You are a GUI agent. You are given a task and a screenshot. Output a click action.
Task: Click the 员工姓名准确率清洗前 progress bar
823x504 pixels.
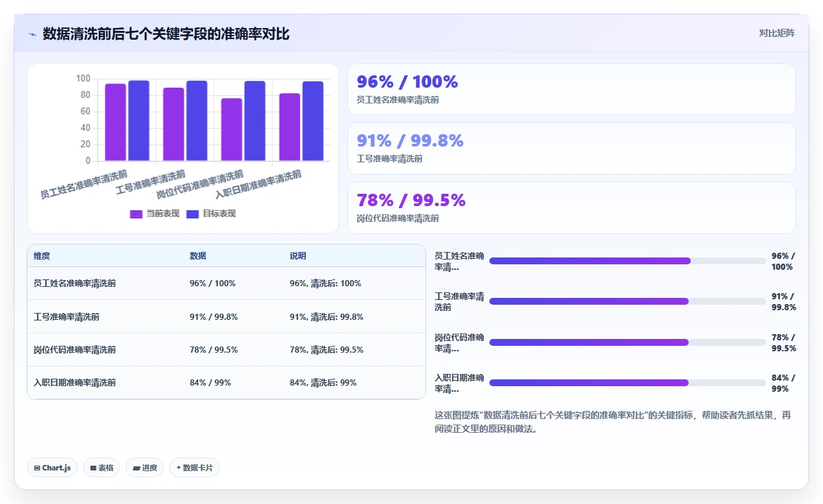pos(628,261)
